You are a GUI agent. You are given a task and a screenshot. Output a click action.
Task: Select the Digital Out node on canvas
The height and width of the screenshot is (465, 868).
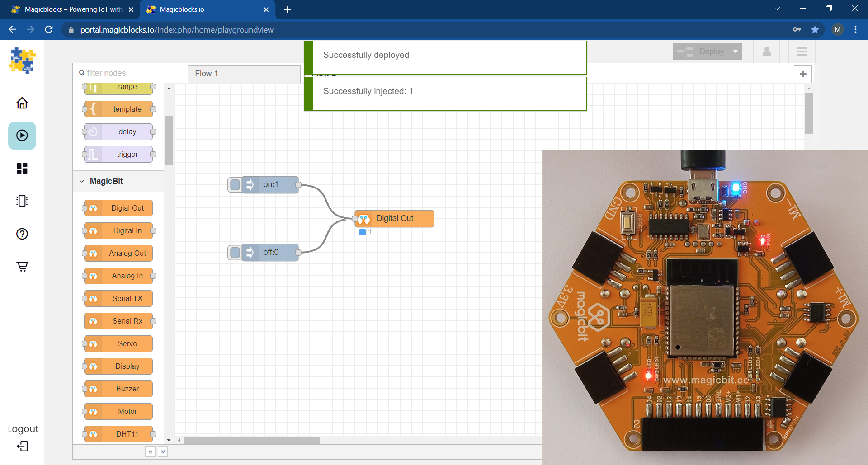(x=394, y=218)
